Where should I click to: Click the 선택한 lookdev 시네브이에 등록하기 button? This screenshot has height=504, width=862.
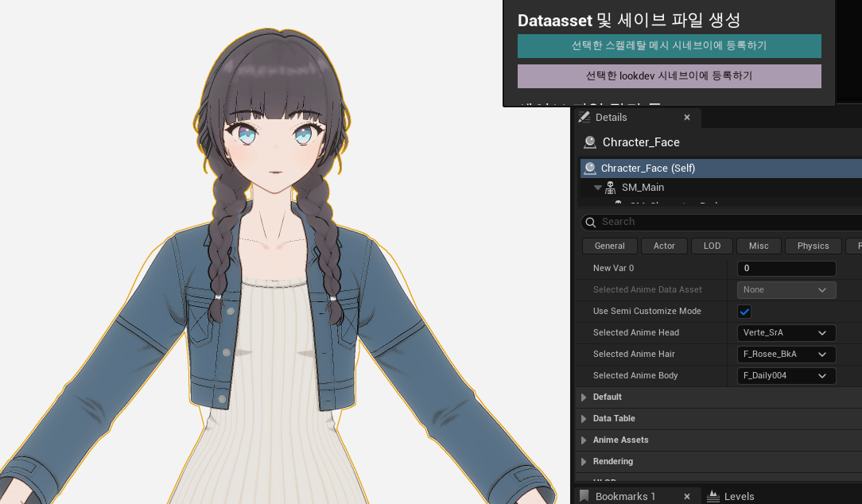pos(669,76)
